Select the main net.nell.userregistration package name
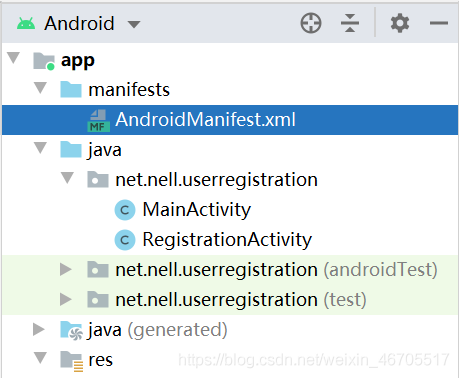Screen dimensions: 459x378 216,180
